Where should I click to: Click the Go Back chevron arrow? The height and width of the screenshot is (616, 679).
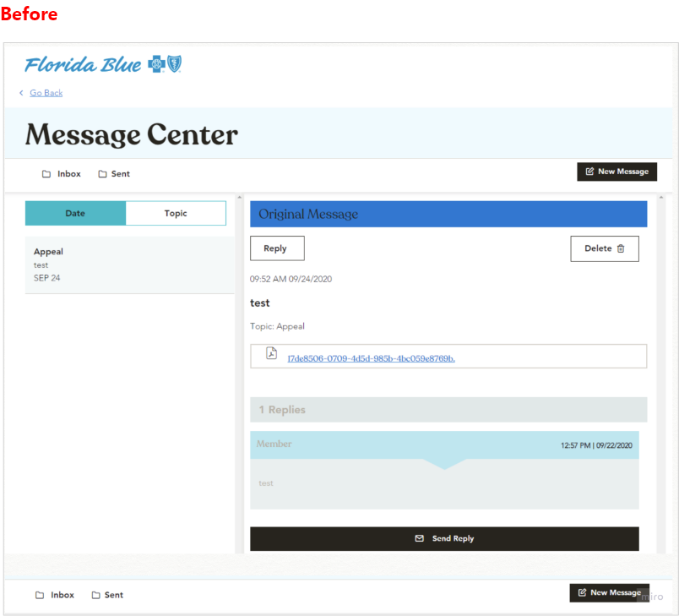pos(21,93)
